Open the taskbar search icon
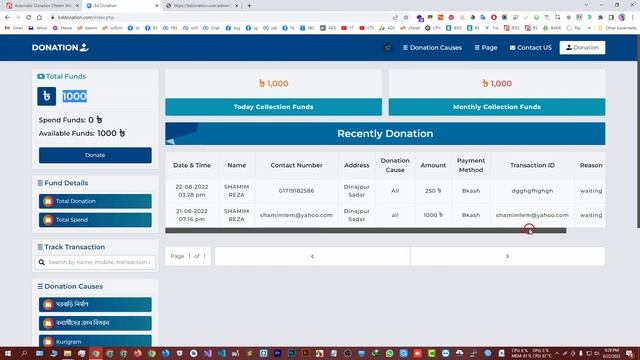The image size is (640, 360). click(x=24, y=353)
